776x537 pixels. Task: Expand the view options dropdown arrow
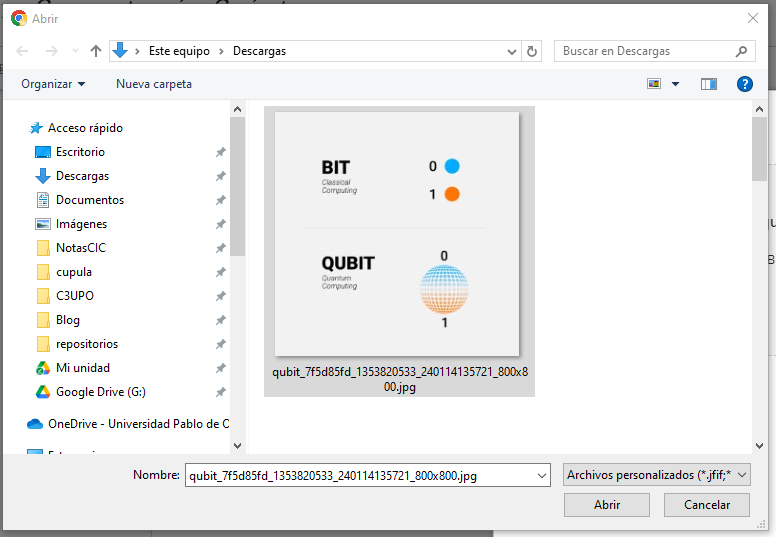676,84
